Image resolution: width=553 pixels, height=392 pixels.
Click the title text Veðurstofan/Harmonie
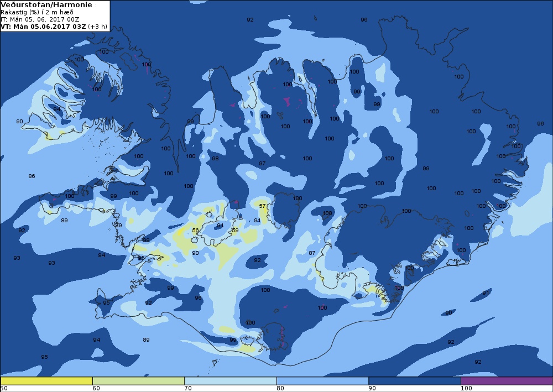47,5
